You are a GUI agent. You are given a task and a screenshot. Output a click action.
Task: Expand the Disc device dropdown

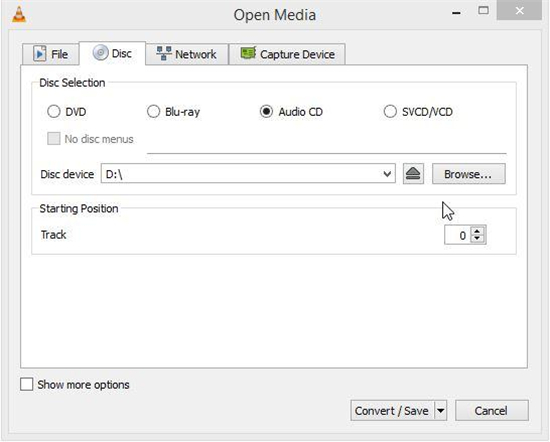tap(387, 174)
